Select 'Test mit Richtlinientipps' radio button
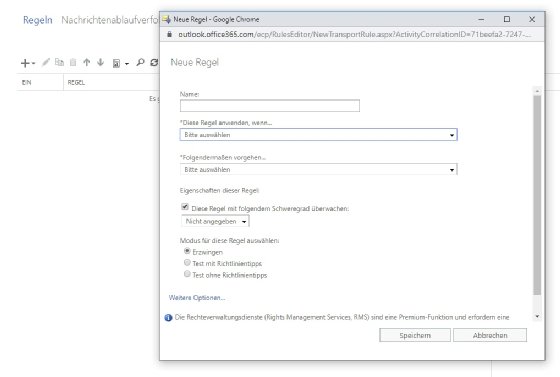Viewport: 560px width, 377px height. [x=187, y=263]
